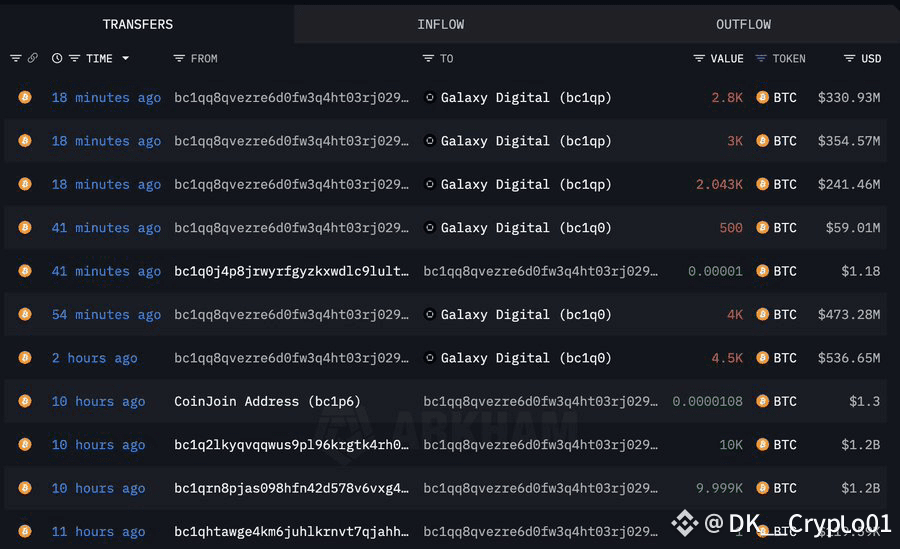Select the 2.043K value cell
Image resolution: width=900 pixels, height=549 pixels.
coord(719,184)
